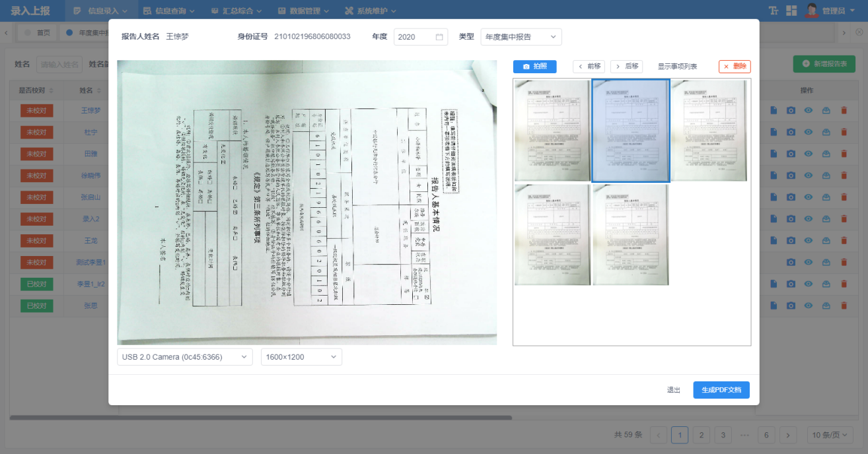Click the 生成PDF文档 button

(721, 390)
